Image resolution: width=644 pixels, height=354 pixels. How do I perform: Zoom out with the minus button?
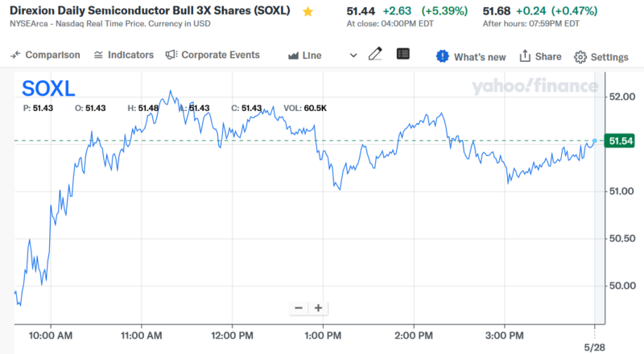coord(299,307)
